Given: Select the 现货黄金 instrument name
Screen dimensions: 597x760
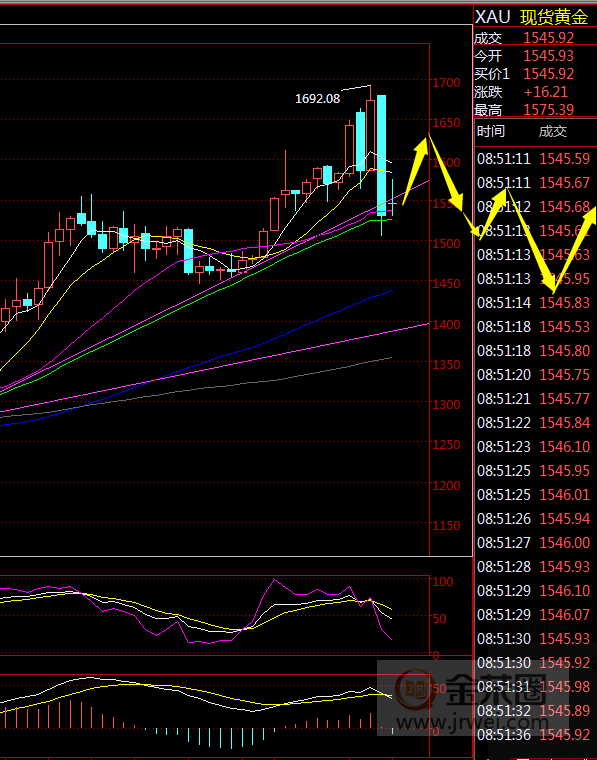Looking at the screenshot, I should tap(554, 17).
